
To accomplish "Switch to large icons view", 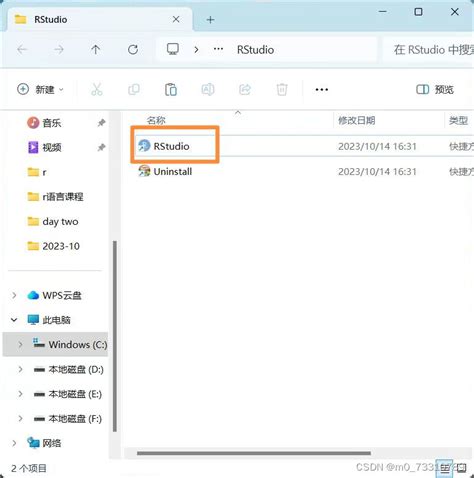I will 462,468.
